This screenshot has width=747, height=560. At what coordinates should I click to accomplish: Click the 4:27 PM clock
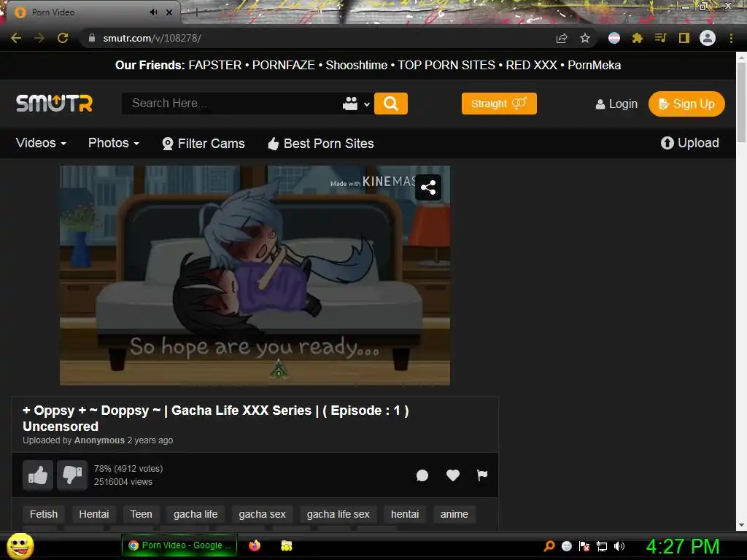tap(683, 546)
